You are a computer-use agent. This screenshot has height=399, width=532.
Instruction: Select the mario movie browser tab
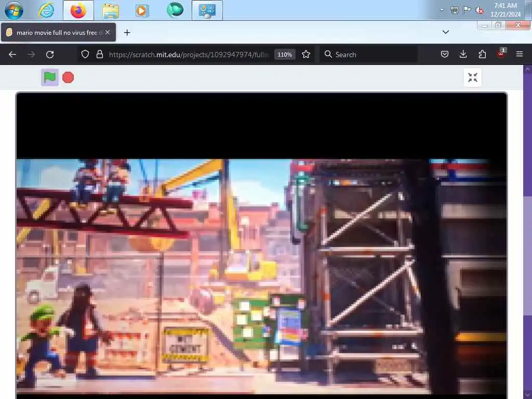(58, 33)
